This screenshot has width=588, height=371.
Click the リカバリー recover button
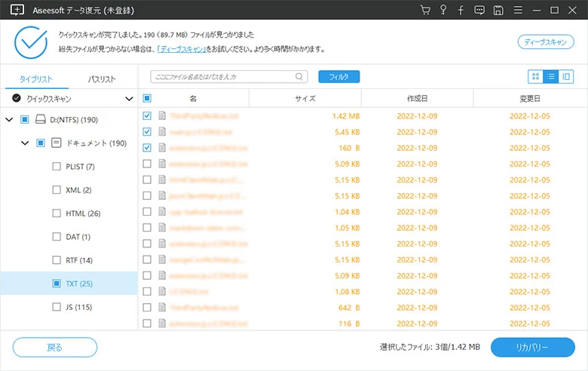point(532,348)
